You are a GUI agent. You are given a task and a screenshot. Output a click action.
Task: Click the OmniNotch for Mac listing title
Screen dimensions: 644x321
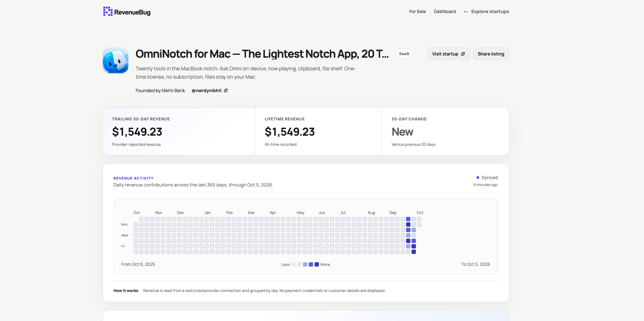pos(262,54)
